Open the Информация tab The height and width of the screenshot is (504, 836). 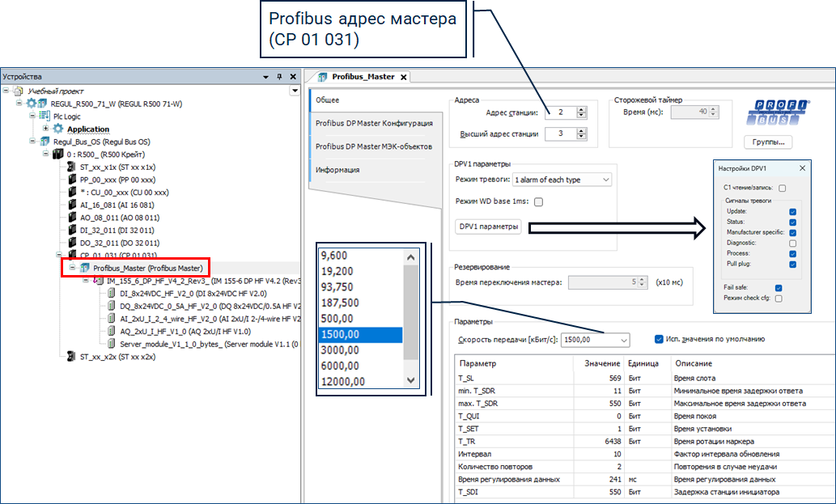[337, 170]
